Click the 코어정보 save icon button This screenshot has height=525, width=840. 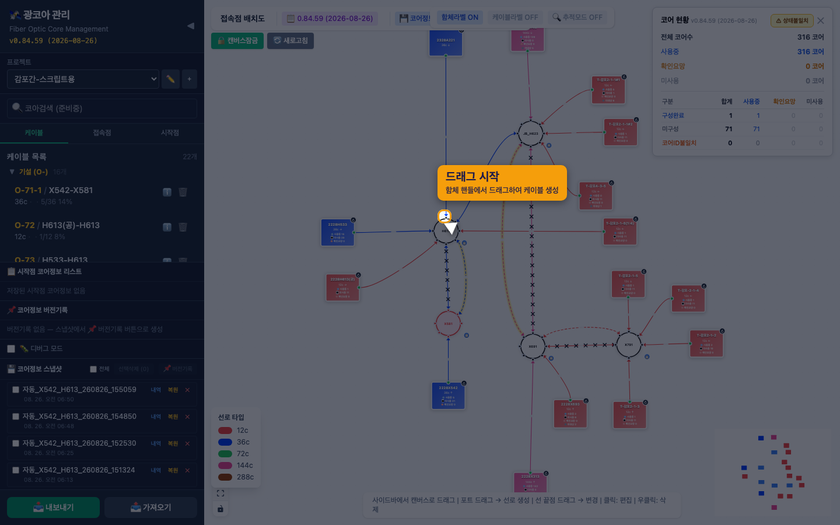coord(414,18)
